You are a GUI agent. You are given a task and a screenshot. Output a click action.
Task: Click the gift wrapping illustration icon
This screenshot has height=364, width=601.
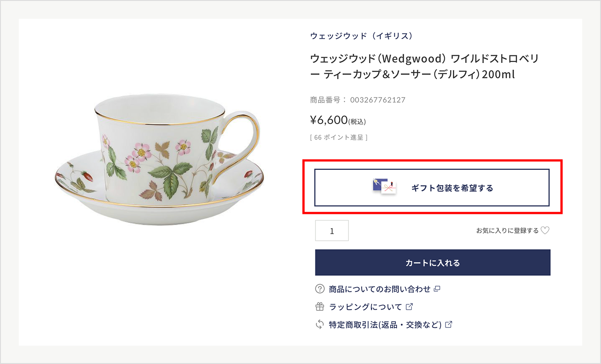385,187
